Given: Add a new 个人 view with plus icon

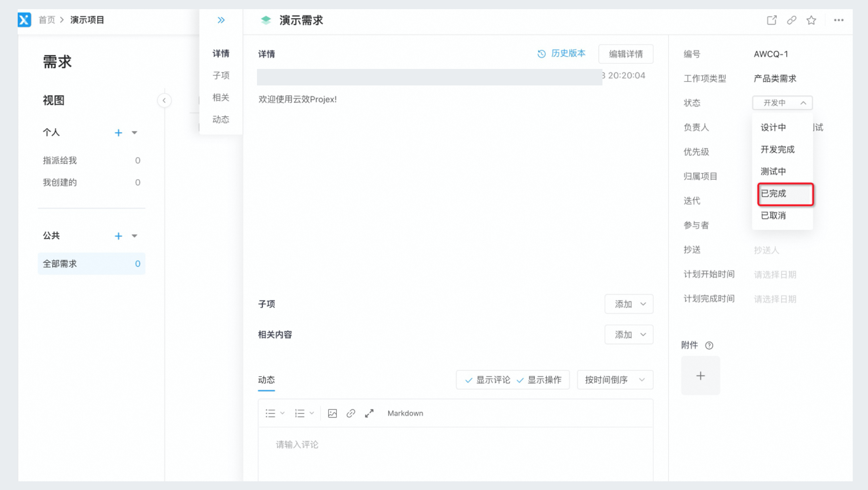Looking at the screenshot, I should click(x=118, y=133).
